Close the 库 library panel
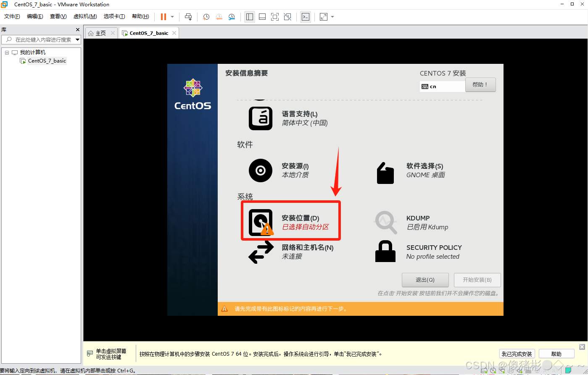The image size is (588, 375). (77, 29)
